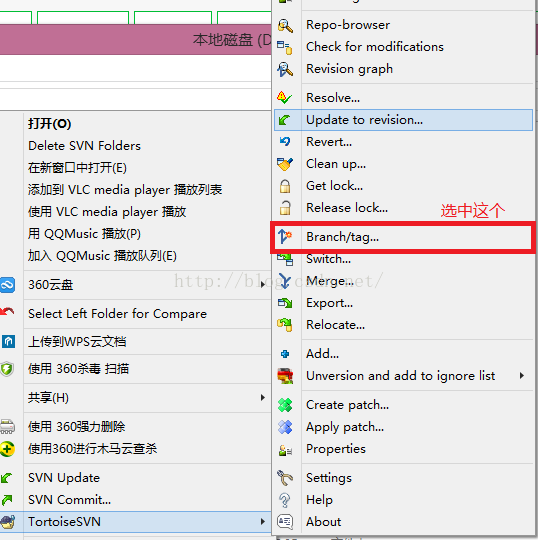This screenshot has height=540, width=538.
Task: Expand the TortoiseSVN submenu arrow
Action: [263, 521]
